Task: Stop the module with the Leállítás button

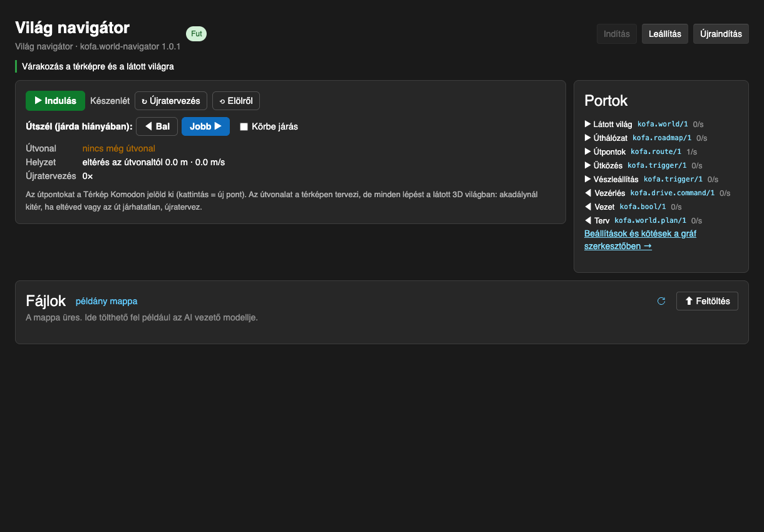Action: point(665,34)
